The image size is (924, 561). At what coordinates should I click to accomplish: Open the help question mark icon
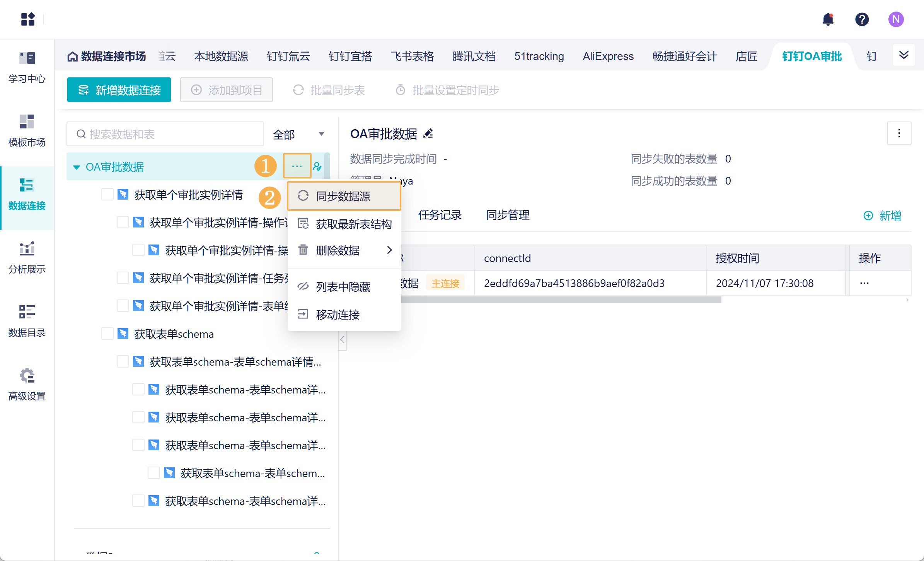click(x=862, y=19)
